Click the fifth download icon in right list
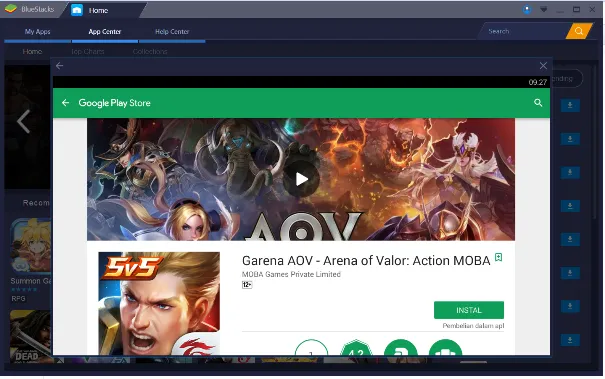This screenshot has height=379, width=605. click(570, 239)
